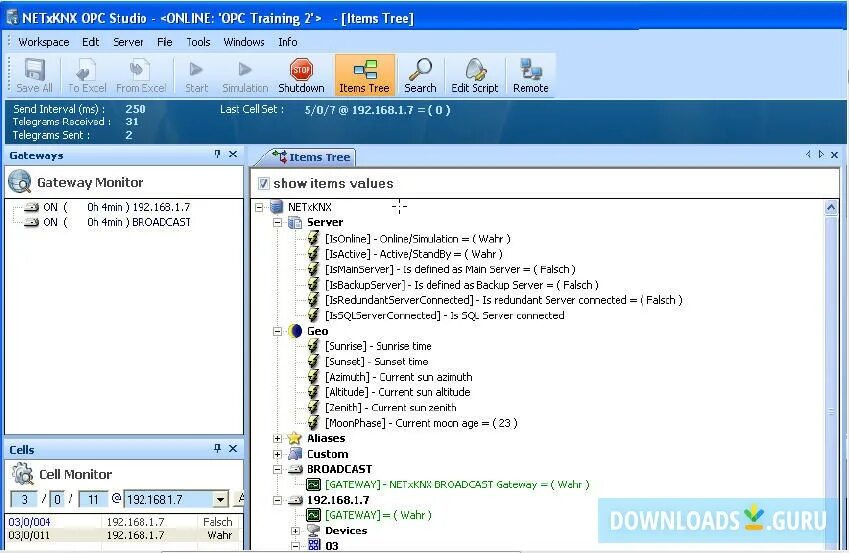The image size is (849, 553).
Task: Click the Cell Monitor gear icon
Action: (x=23, y=473)
